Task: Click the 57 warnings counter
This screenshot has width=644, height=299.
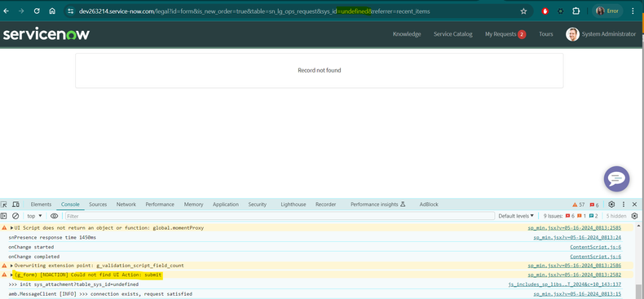Action: [578, 204]
